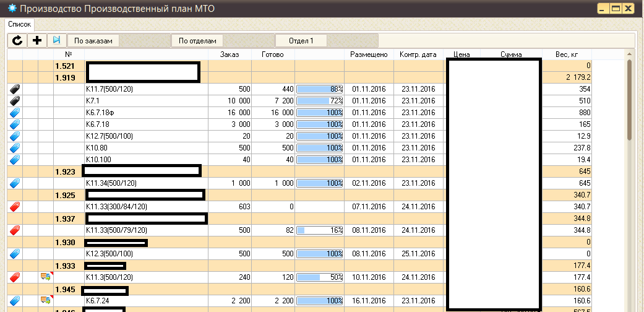
Task: Select order group row 1.945
Action: [300, 289]
